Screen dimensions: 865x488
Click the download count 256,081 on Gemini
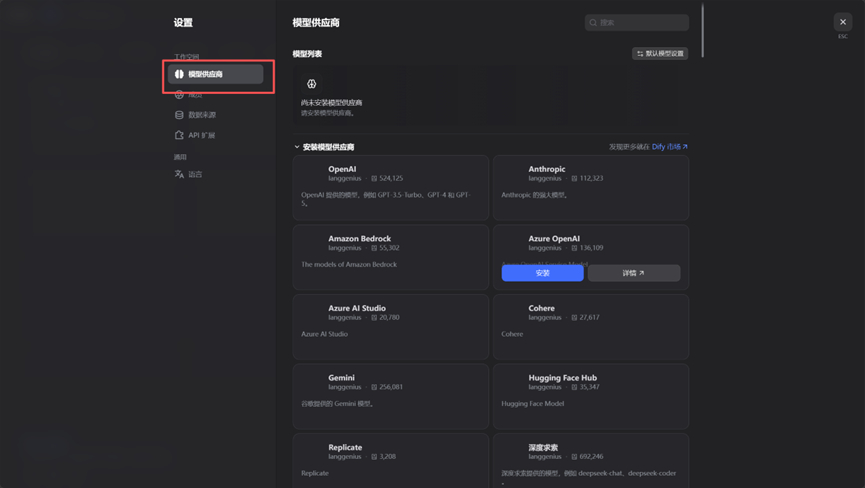tap(391, 387)
